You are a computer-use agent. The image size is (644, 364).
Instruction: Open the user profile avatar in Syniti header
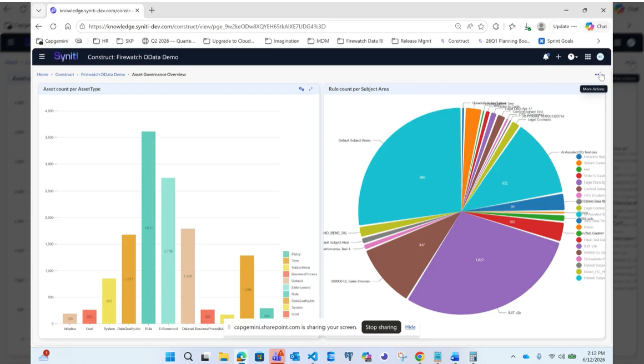[x=600, y=57]
